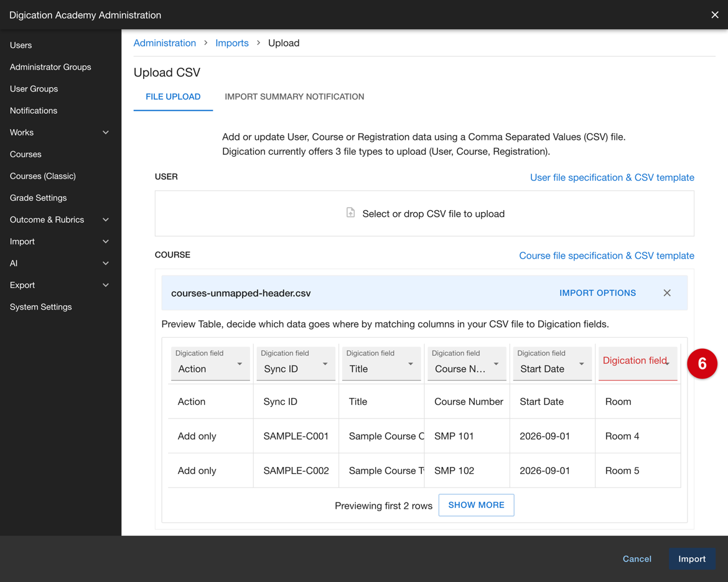Expand the Export sidebar section
Image resolution: width=728 pixels, height=582 pixels.
(106, 285)
